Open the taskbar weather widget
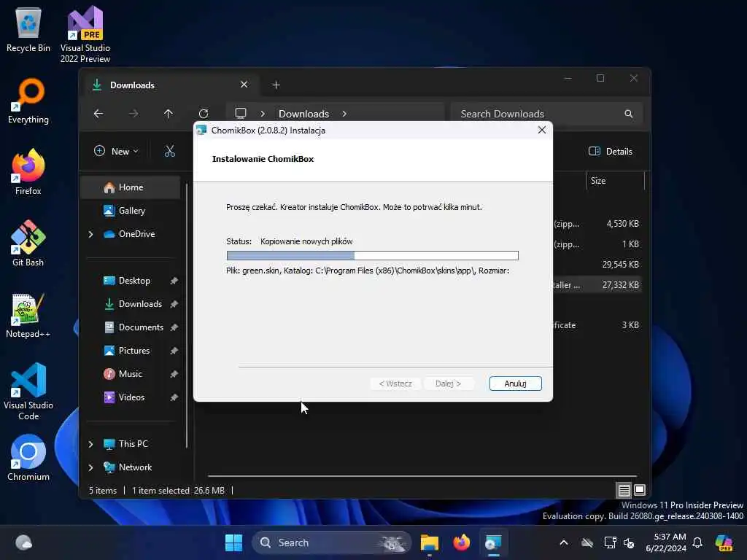 point(23,542)
